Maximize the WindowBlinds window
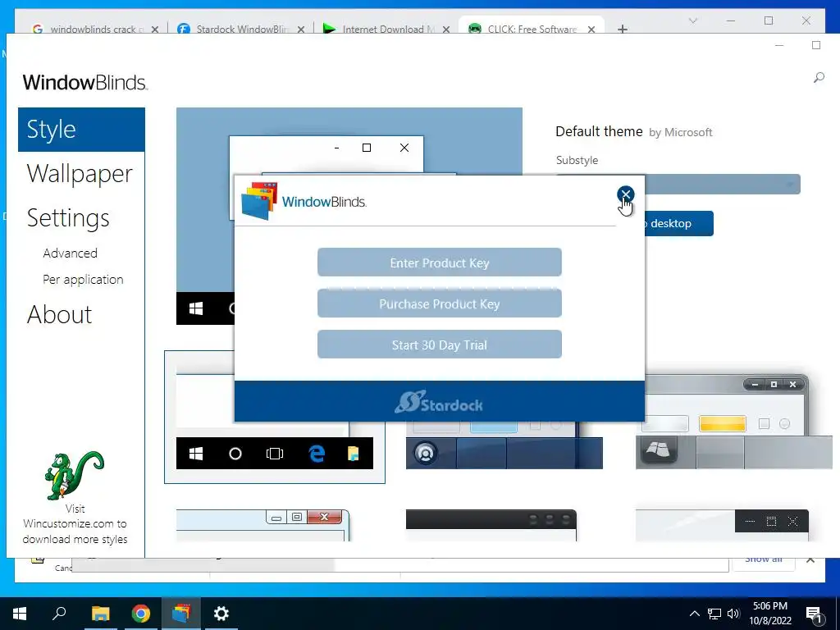Screen dimensions: 840x630 pyautogui.click(x=816, y=46)
